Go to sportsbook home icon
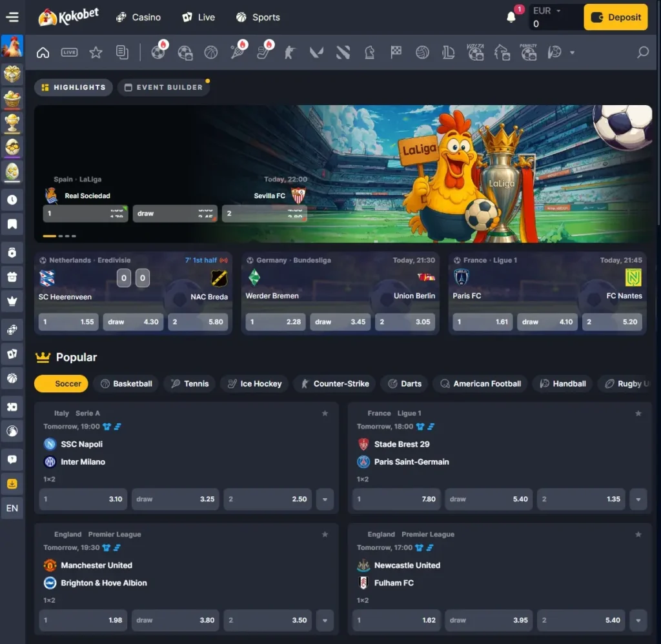 [x=43, y=52]
